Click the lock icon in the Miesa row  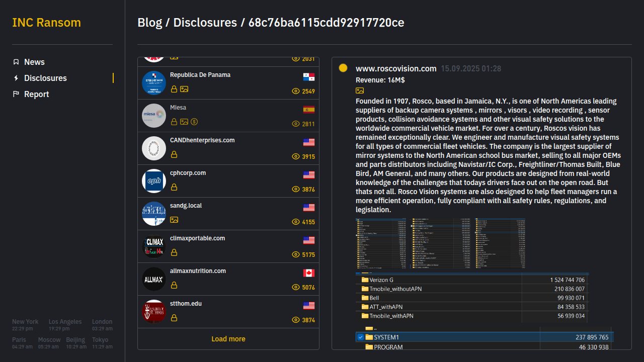click(174, 122)
